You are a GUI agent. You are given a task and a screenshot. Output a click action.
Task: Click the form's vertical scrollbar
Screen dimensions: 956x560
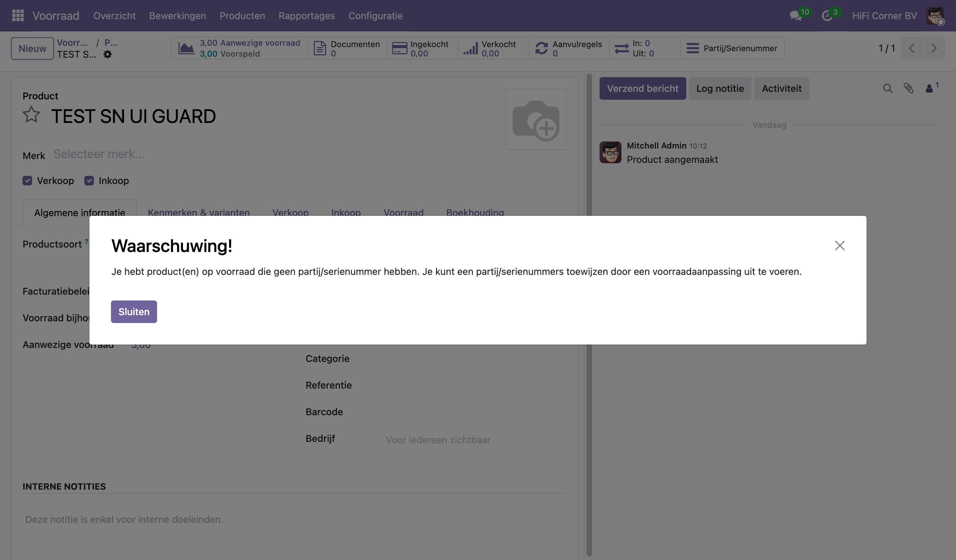(589, 315)
